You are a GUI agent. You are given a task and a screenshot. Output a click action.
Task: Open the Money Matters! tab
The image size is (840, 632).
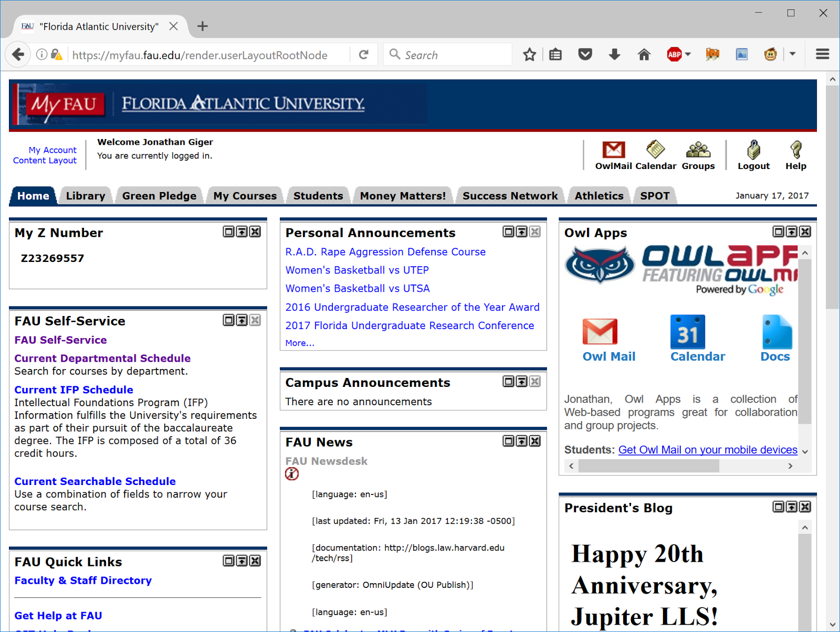click(403, 196)
